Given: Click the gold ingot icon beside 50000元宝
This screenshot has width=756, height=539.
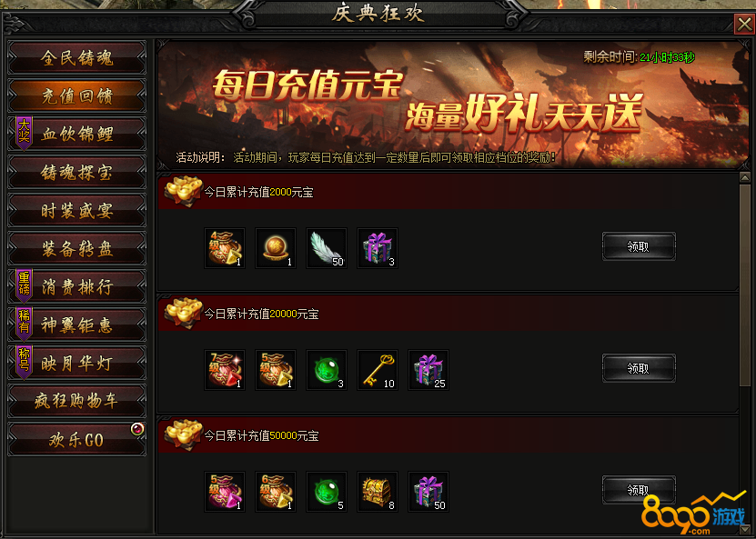Looking at the screenshot, I should coord(183,434).
